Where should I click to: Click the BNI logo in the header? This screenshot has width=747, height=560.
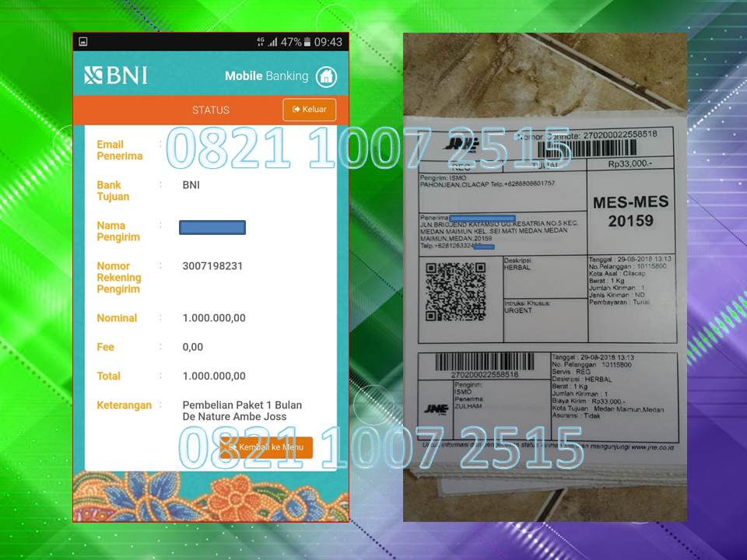pyautogui.click(x=116, y=75)
